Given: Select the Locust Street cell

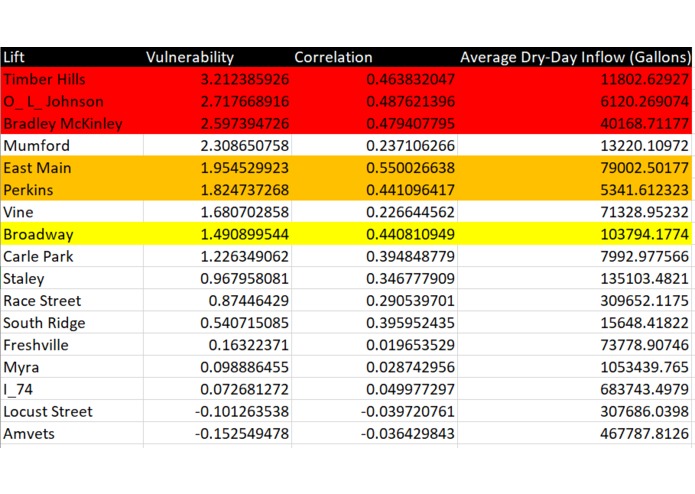Looking at the screenshot, I should pos(72,411).
